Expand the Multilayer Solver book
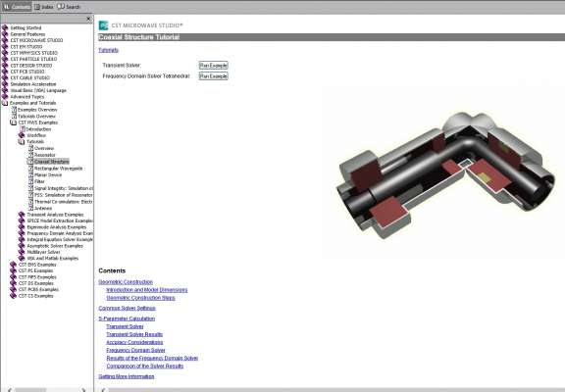This screenshot has height=392, width=565. pos(22,252)
